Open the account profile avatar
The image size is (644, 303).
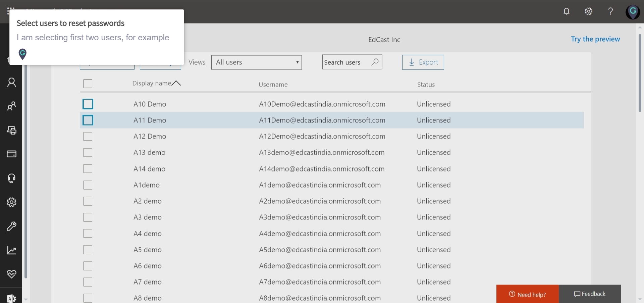633,12
